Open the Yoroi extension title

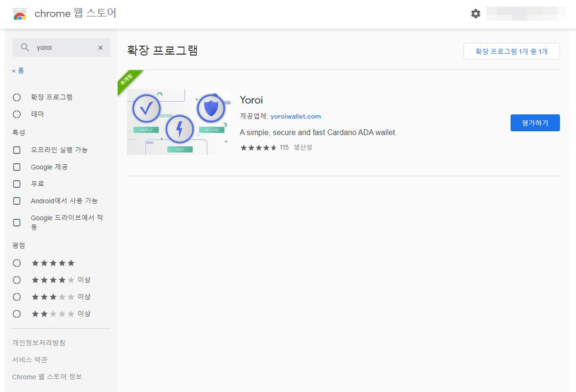[x=251, y=100]
